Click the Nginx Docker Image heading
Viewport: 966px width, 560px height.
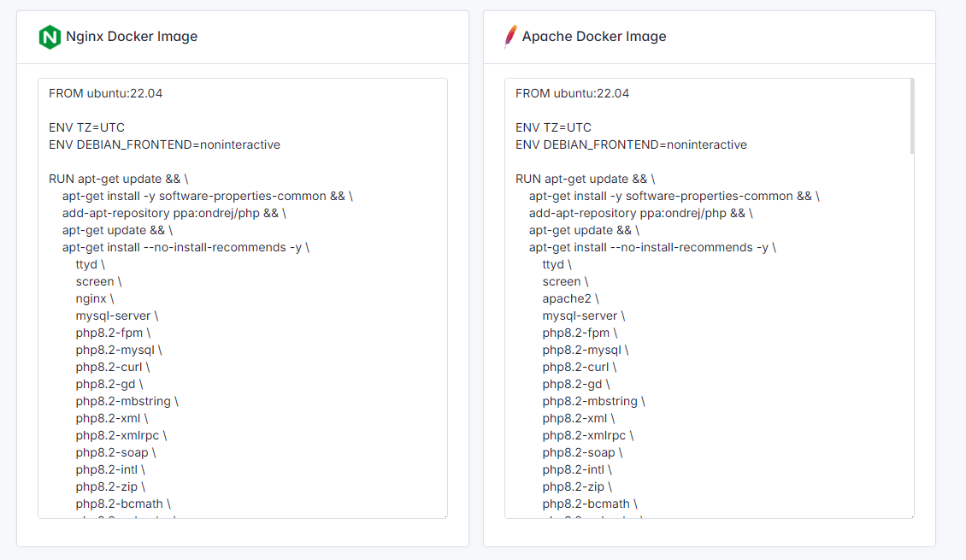coord(132,37)
